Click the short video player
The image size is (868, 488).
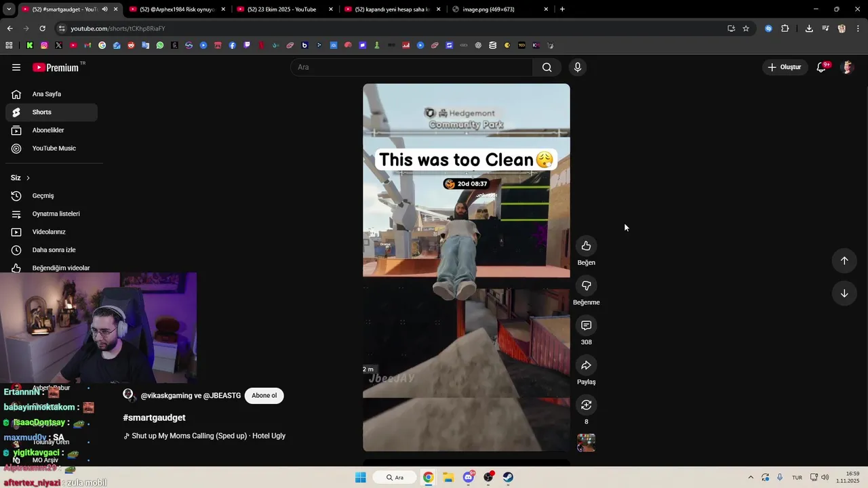coord(467,268)
